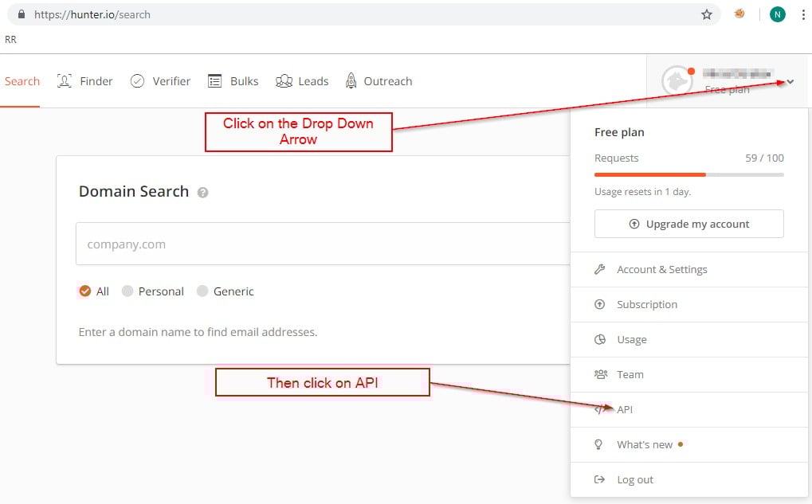Click the Requests usage progress bar
This screenshot has width=812, height=504.
click(689, 174)
